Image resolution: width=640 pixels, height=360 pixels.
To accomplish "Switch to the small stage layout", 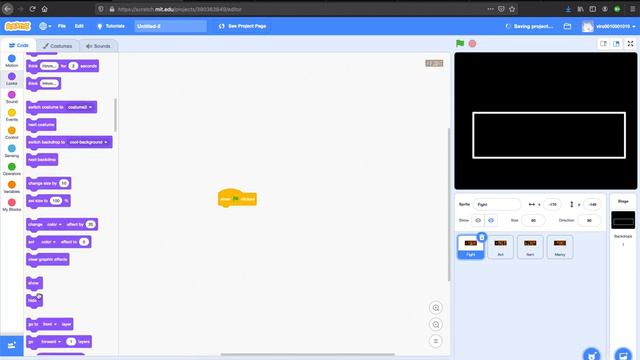I will pos(603,44).
